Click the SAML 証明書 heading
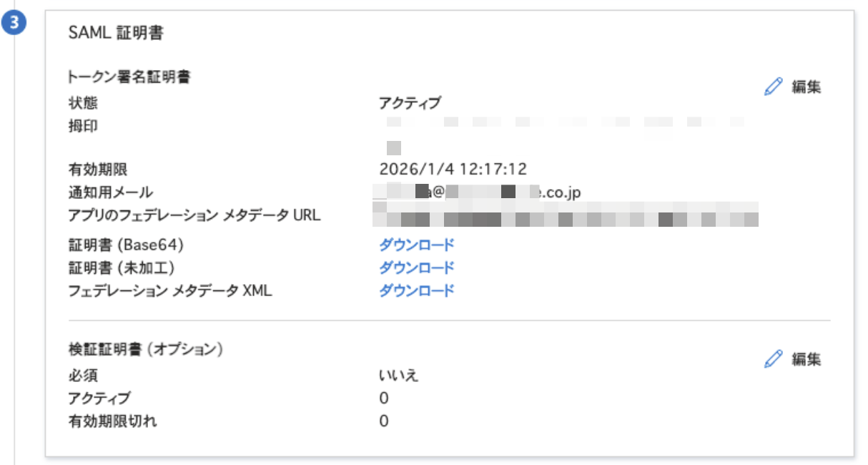Screen dimensions: 868x465 pos(117,32)
